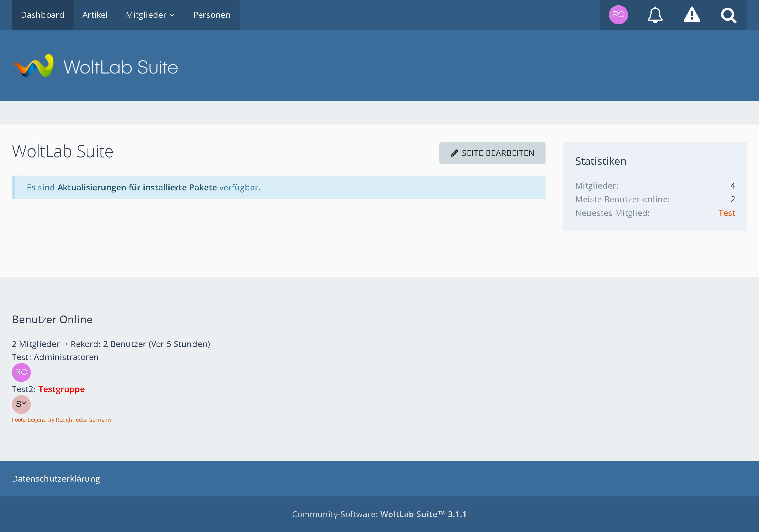Open the Artikel menu item
Screen dimensions: 759x532
point(95,15)
